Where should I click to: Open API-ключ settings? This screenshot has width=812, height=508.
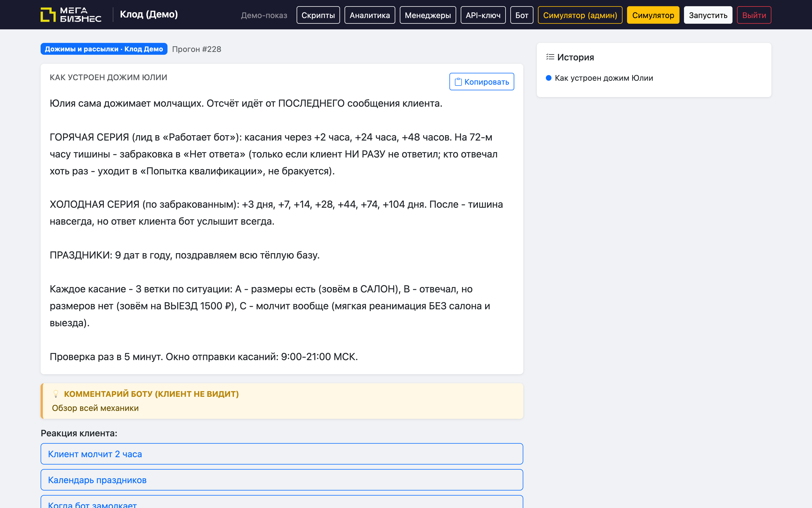pyautogui.click(x=483, y=15)
